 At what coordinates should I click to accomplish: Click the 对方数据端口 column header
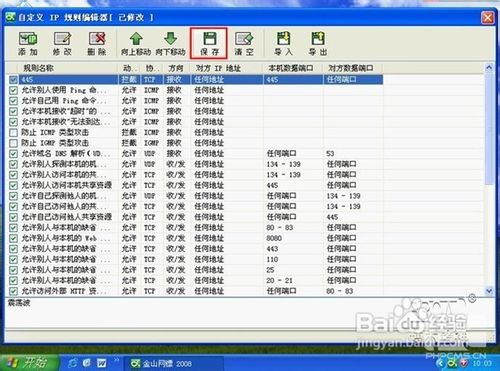[353, 68]
